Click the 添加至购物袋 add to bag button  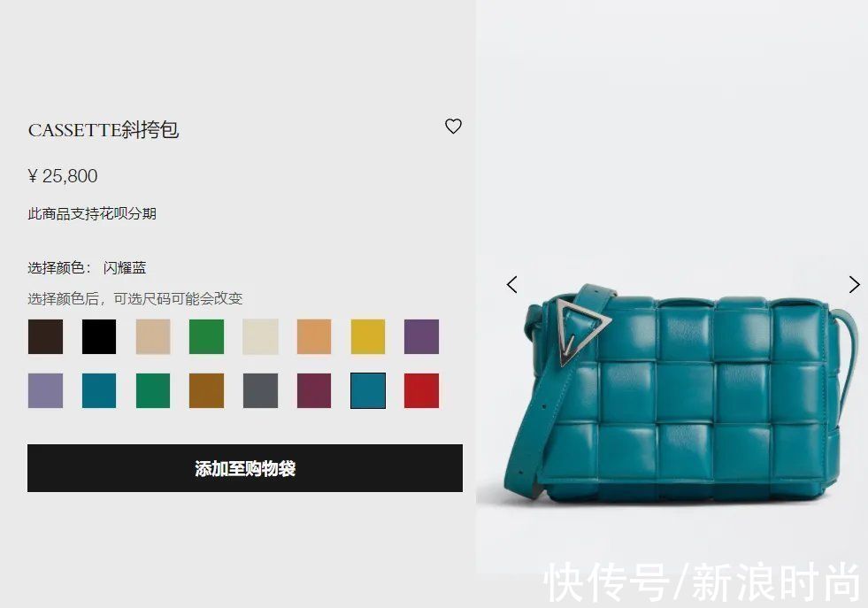click(245, 468)
